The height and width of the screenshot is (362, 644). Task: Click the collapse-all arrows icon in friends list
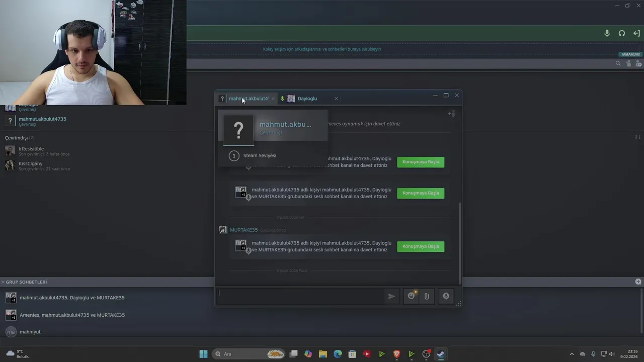click(637, 137)
